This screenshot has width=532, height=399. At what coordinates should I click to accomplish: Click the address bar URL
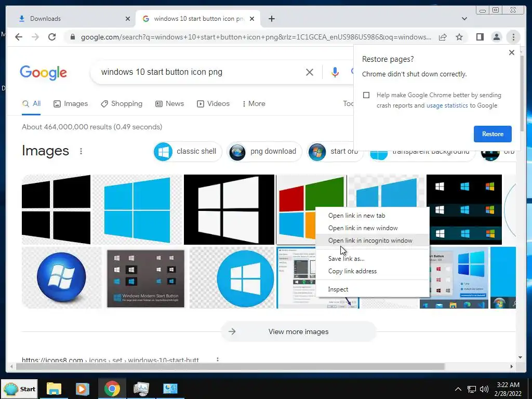coord(256,37)
